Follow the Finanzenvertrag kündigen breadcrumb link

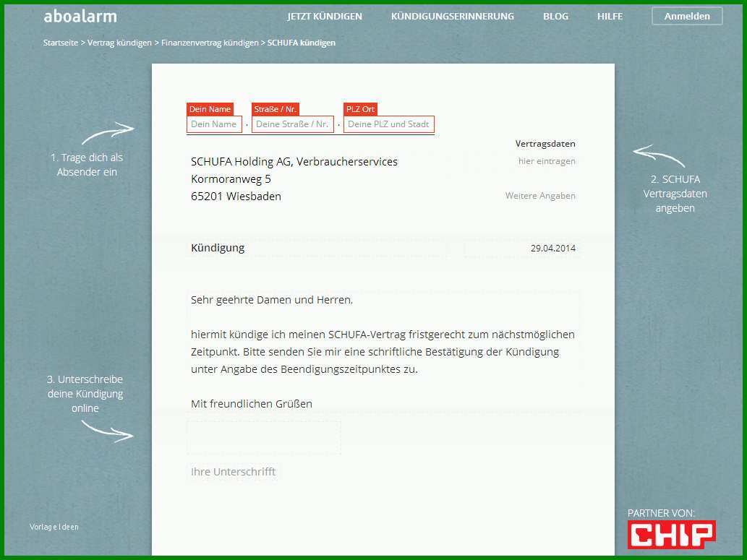(210, 43)
